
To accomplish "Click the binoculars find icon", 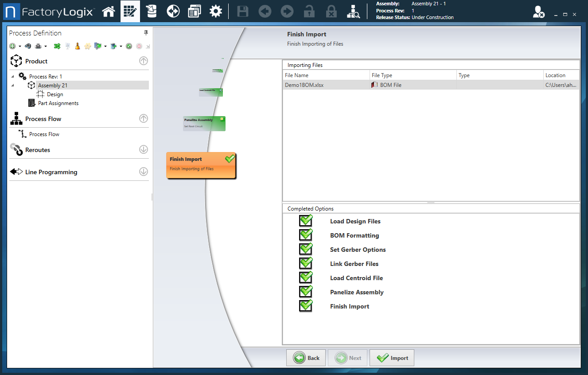I will (28, 46).
